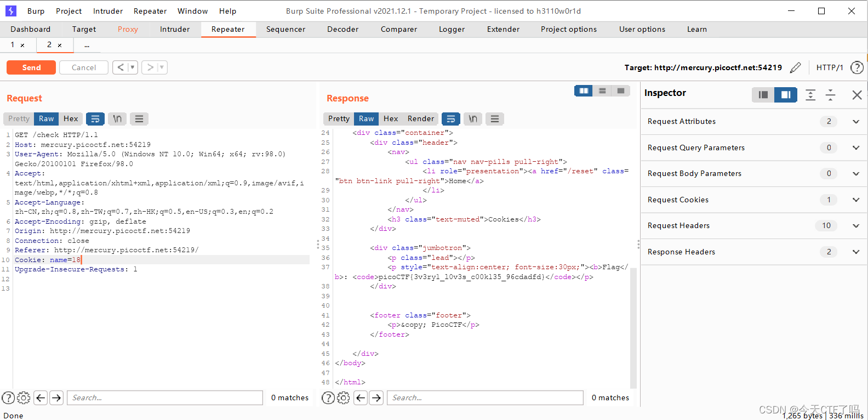Expand Request Body Parameters section
Screen dimensions: 868x420
pyautogui.click(x=856, y=174)
